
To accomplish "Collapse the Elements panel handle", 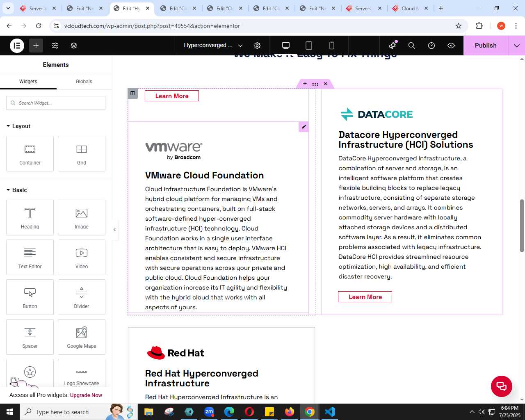I will click(x=114, y=230).
